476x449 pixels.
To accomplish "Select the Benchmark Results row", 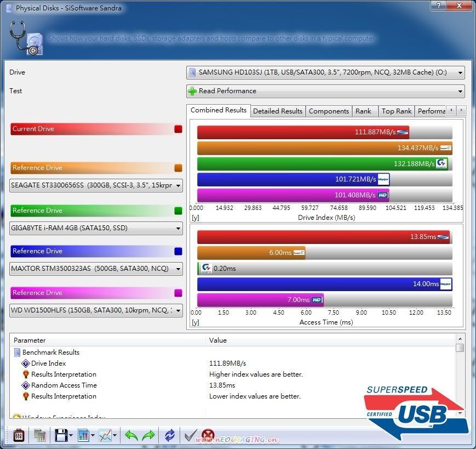I will [233, 353].
